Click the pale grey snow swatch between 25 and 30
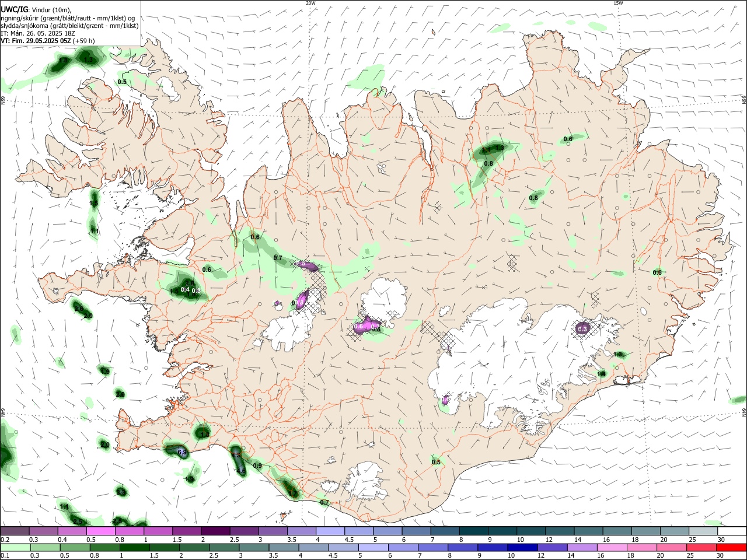Screen dimensions: 747x560 [703, 531]
